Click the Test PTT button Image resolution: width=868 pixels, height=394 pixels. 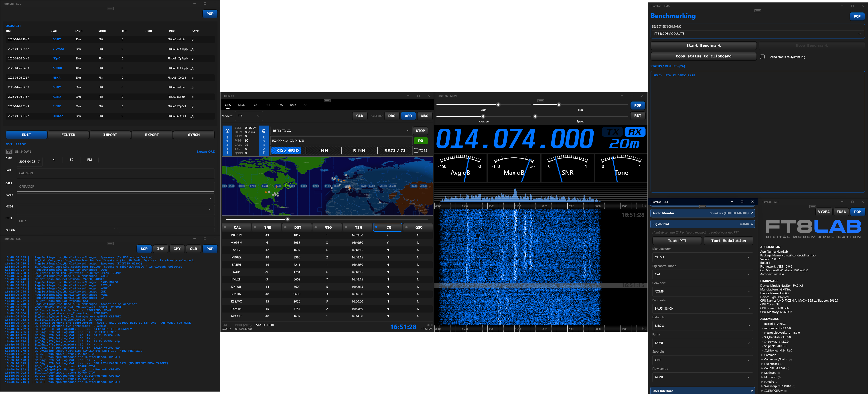(x=677, y=241)
